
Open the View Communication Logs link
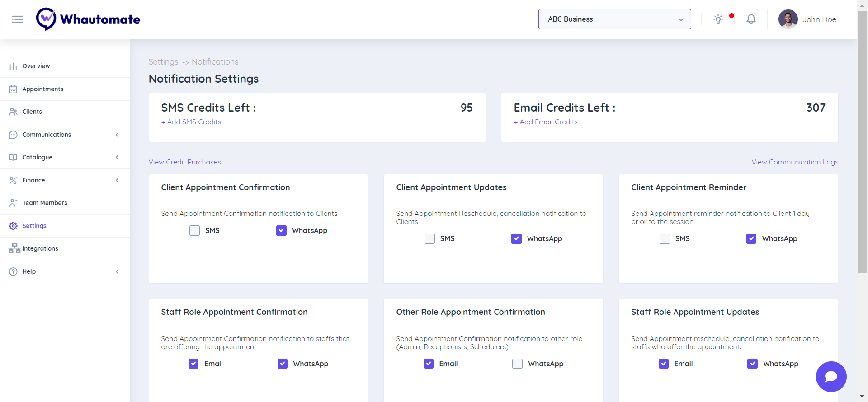[794, 162]
